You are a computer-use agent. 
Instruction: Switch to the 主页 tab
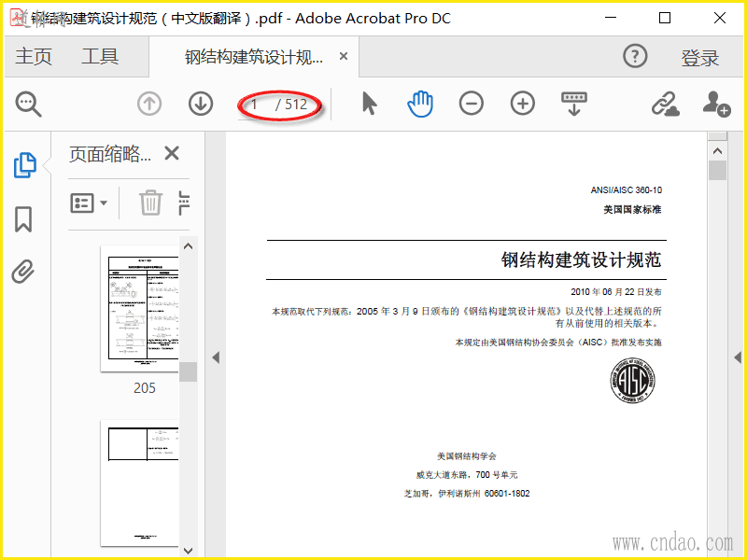34,56
